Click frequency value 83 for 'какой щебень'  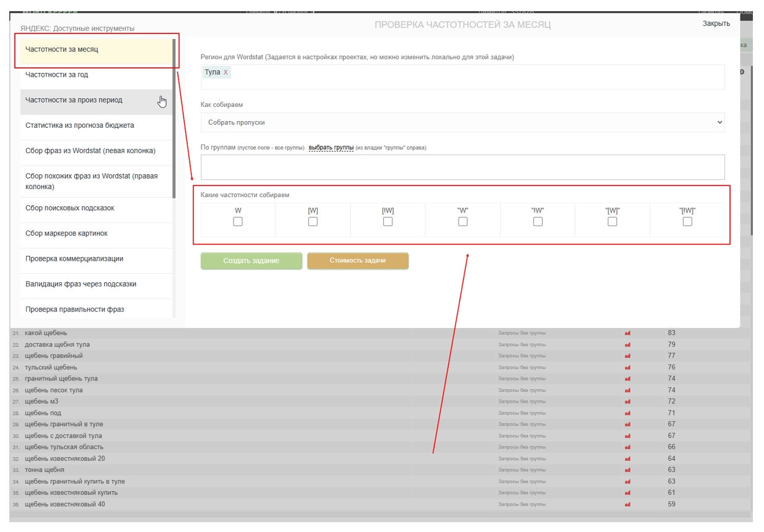click(x=672, y=333)
